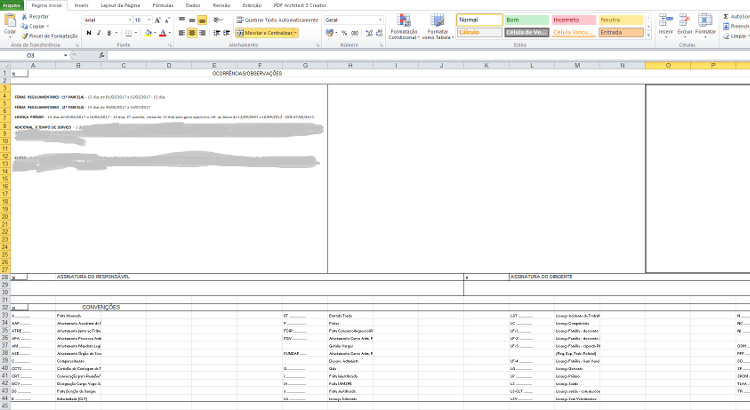Apply fill color with paint bucket icon
Screen dimensions: 750x410
point(148,33)
